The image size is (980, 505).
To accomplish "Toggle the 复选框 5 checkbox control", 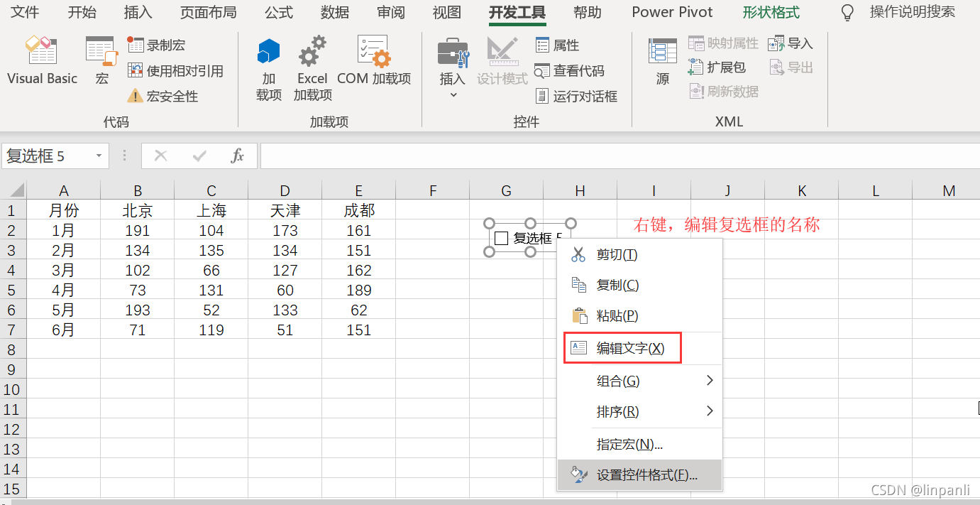I will click(502, 238).
